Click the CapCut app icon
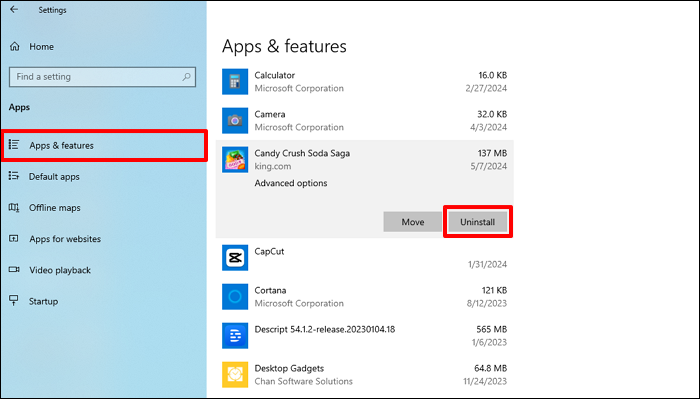Image resolution: width=700 pixels, height=399 pixels. [x=235, y=258]
